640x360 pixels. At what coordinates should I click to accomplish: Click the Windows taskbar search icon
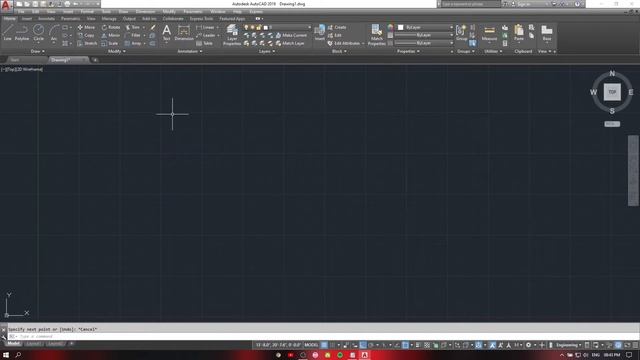(18, 355)
